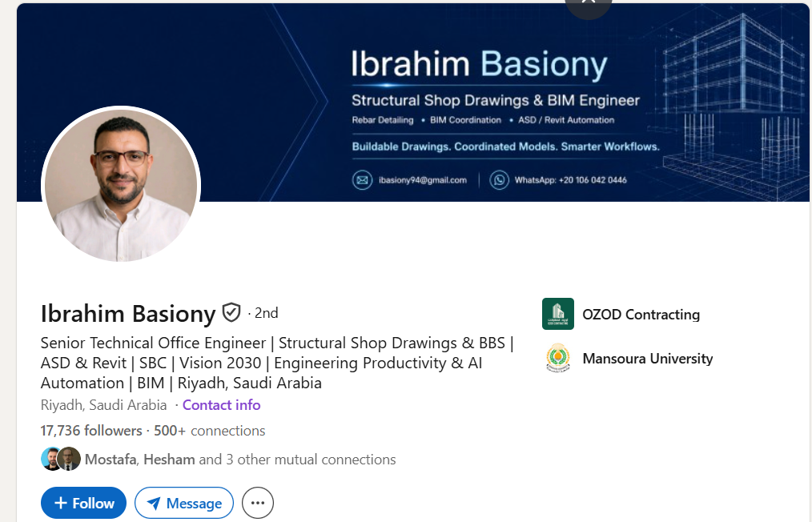
Task: Open the OZOD Contracting company link
Action: [x=641, y=315]
